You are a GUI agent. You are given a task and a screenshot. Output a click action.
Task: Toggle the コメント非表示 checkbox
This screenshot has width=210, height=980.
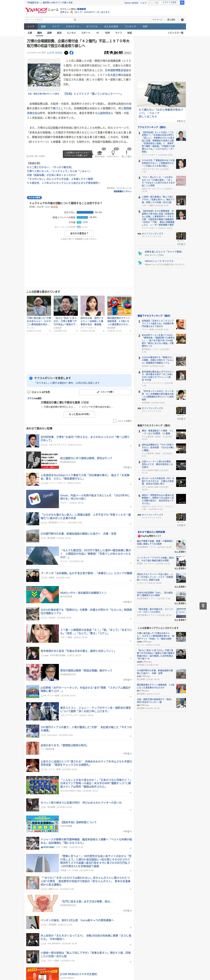(115, 421)
